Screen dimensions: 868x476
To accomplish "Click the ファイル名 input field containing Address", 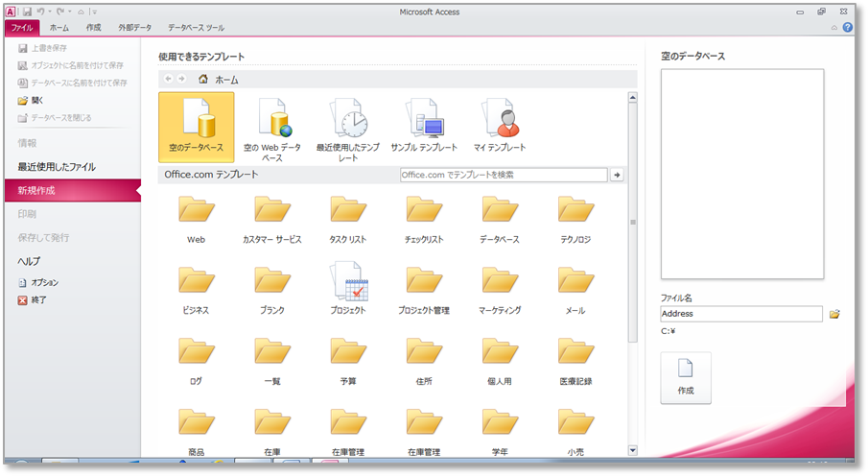I will (x=741, y=314).
